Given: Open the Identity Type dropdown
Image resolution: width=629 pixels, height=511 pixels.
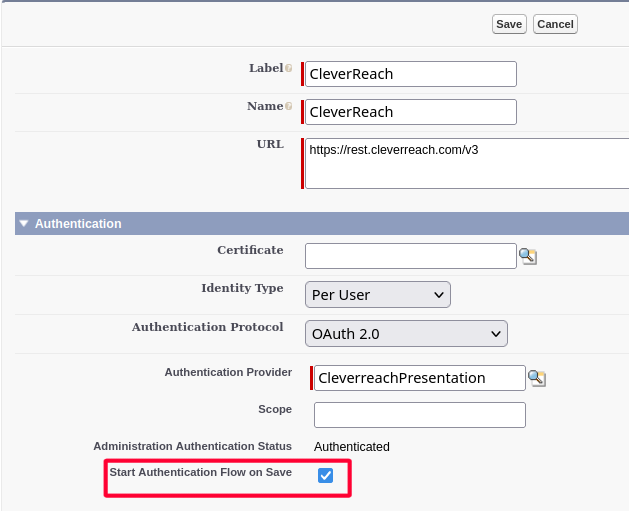Looking at the screenshot, I should pos(377,295).
